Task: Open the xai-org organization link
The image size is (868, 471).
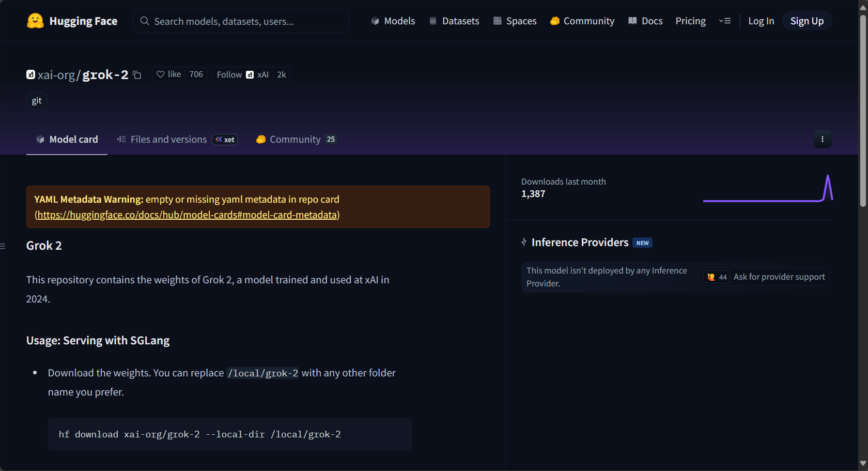Action: point(56,75)
